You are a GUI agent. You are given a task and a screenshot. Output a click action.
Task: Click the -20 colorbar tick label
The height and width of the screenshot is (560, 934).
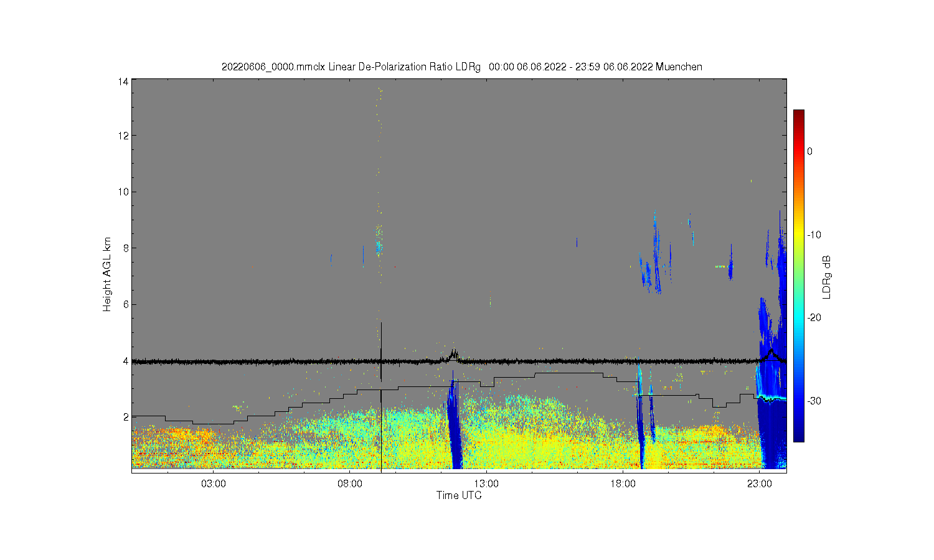[814, 317]
